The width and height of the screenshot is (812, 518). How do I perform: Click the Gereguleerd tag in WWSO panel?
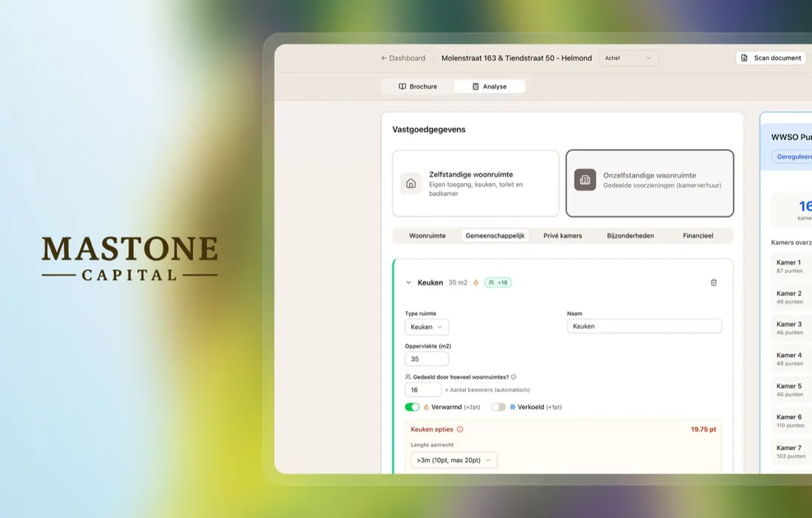[792, 156]
